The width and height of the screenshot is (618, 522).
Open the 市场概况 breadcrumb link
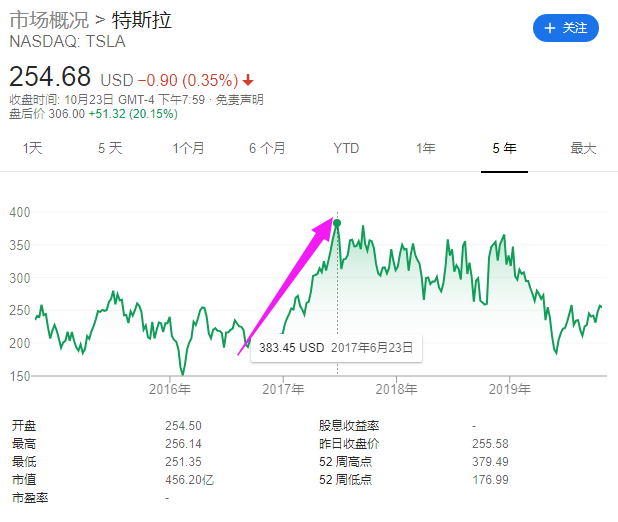pos(49,20)
